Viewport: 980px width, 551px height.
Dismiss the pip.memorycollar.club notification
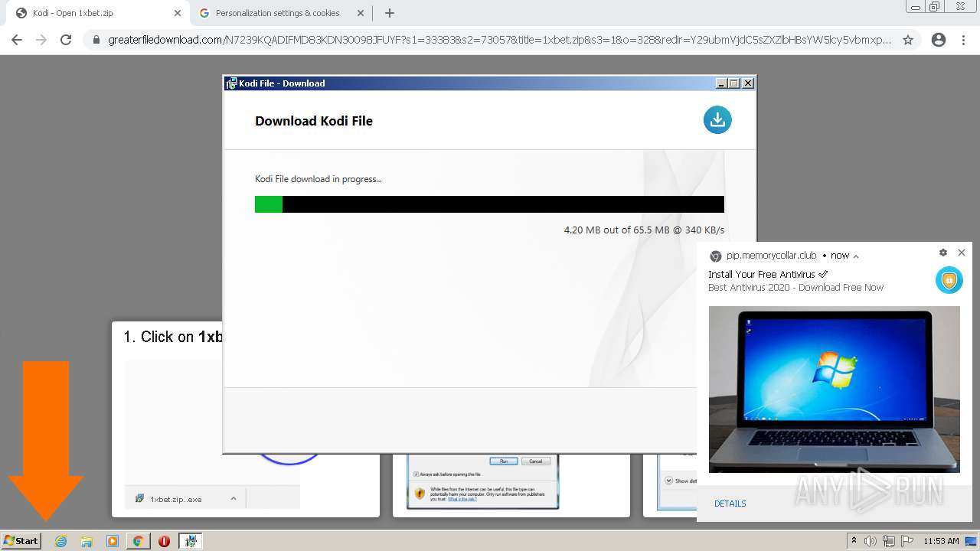(962, 253)
